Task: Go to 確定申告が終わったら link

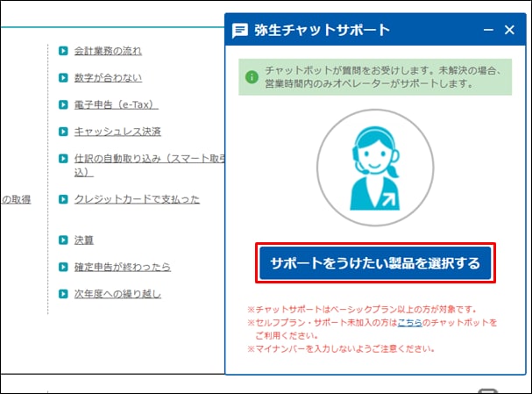Action: point(122,267)
